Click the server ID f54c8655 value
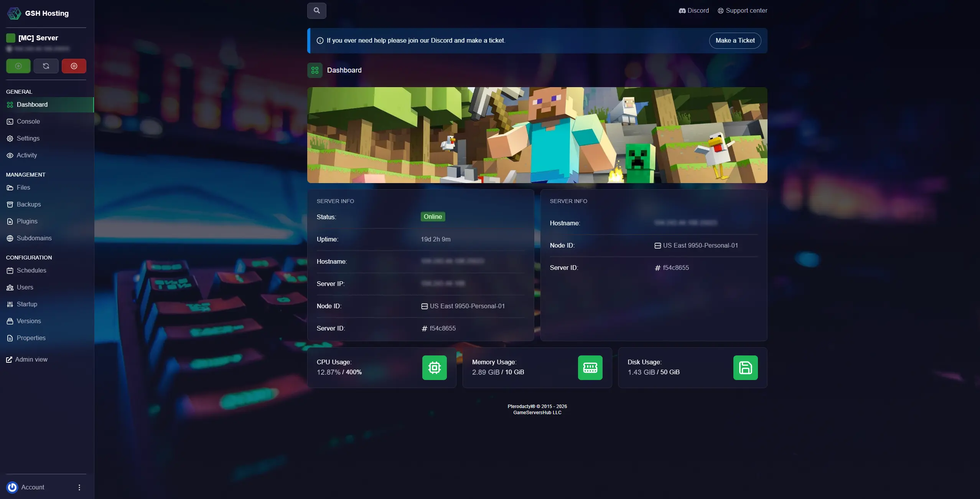The width and height of the screenshot is (980, 499). coord(442,328)
